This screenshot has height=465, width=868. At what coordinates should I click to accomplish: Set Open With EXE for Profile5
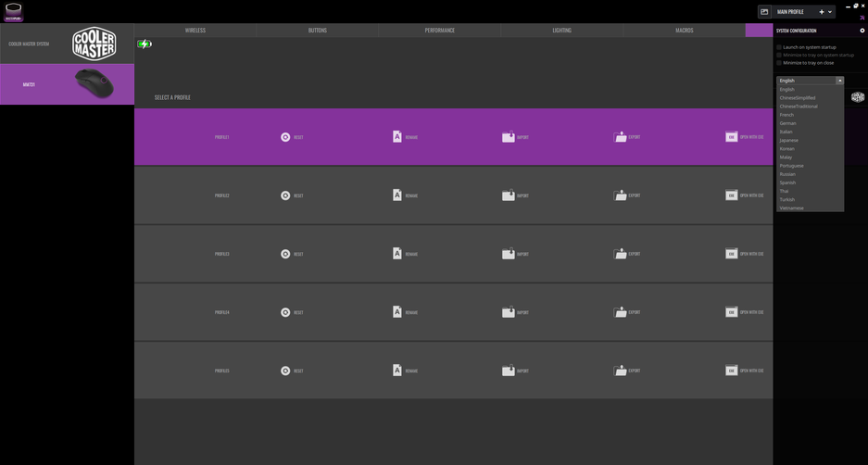coord(731,371)
